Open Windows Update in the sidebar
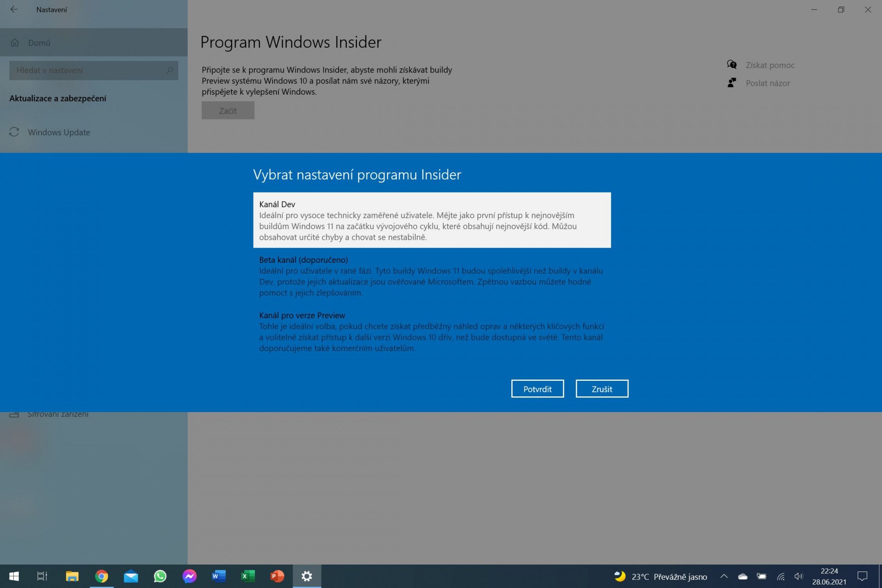The width and height of the screenshot is (882, 588). click(94, 132)
